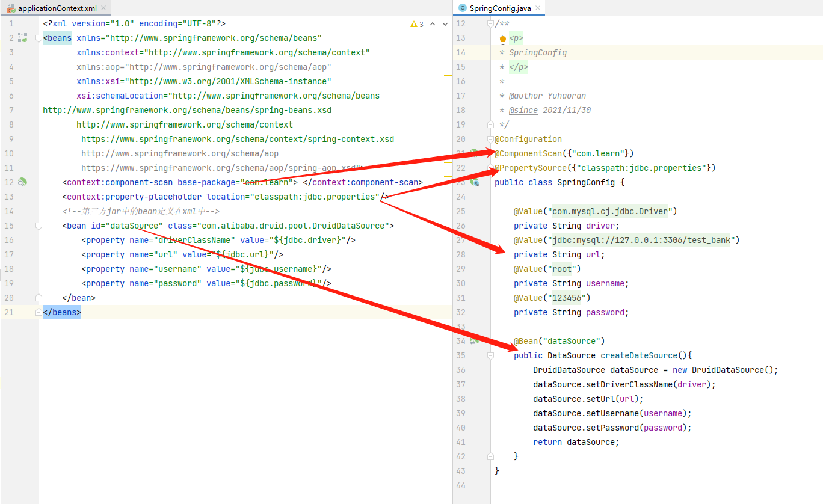Click the Chinese XML comment on line 14
The image size is (823, 504).
tap(141, 211)
